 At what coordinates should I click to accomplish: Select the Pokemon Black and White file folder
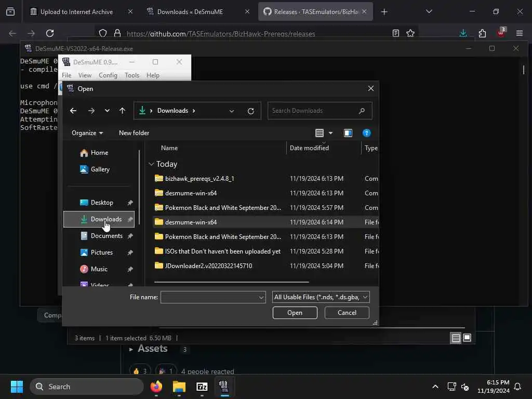click(264, 237)
